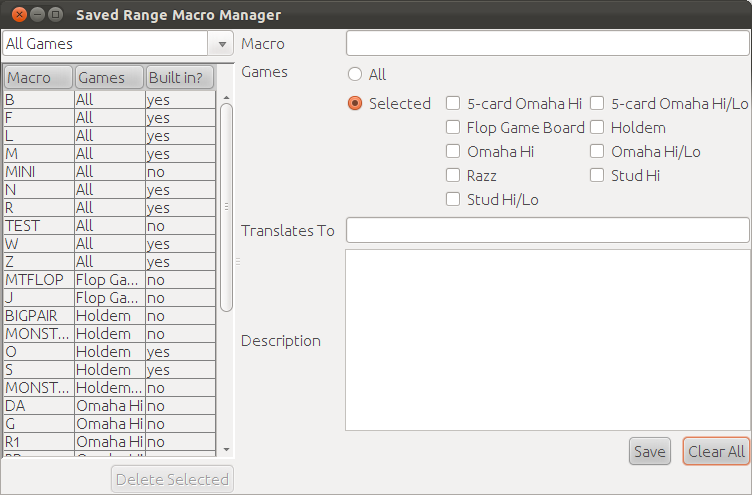Select the Z macro row
Screen dimensions: 752x495
tap(110, 262)
